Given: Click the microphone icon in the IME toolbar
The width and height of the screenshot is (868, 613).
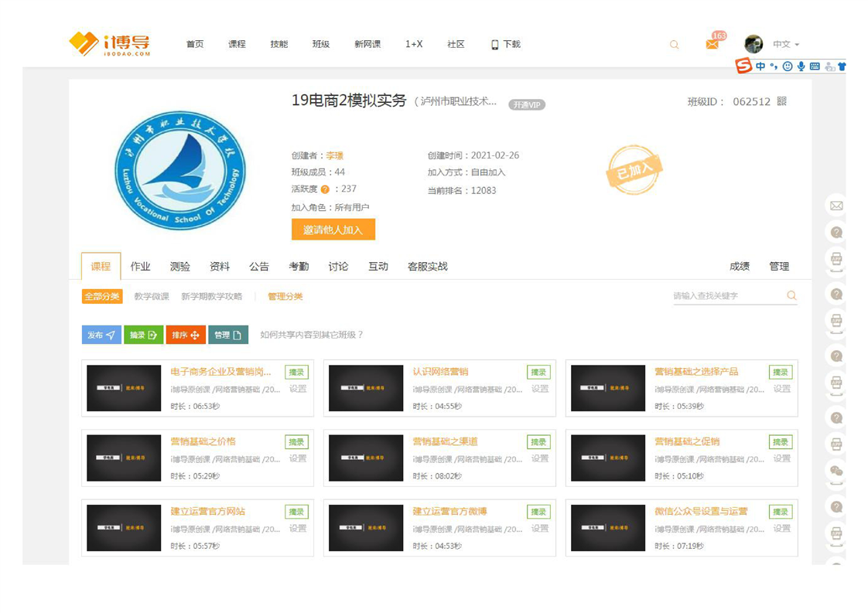Looking at the screenshot, I should tap(801, 66).
